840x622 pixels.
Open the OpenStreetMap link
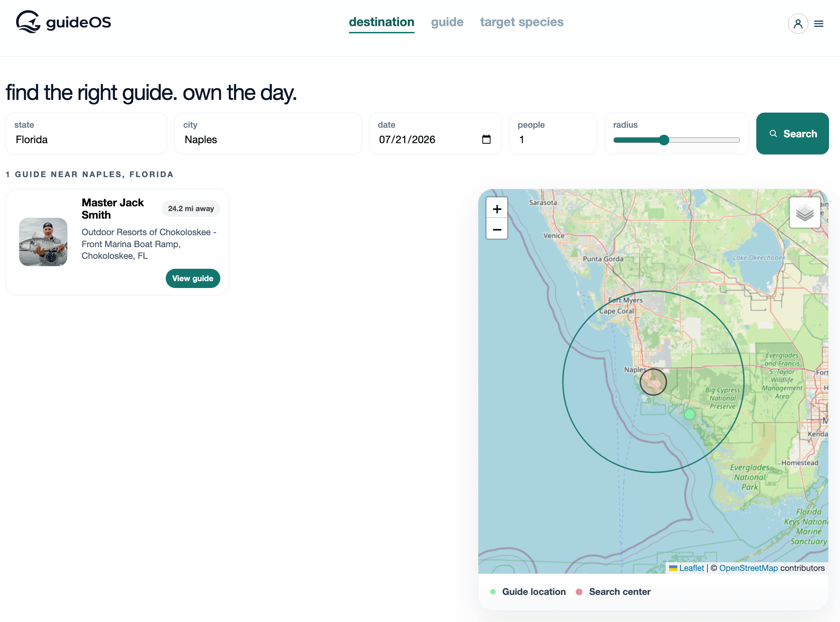tap(748, 568)
